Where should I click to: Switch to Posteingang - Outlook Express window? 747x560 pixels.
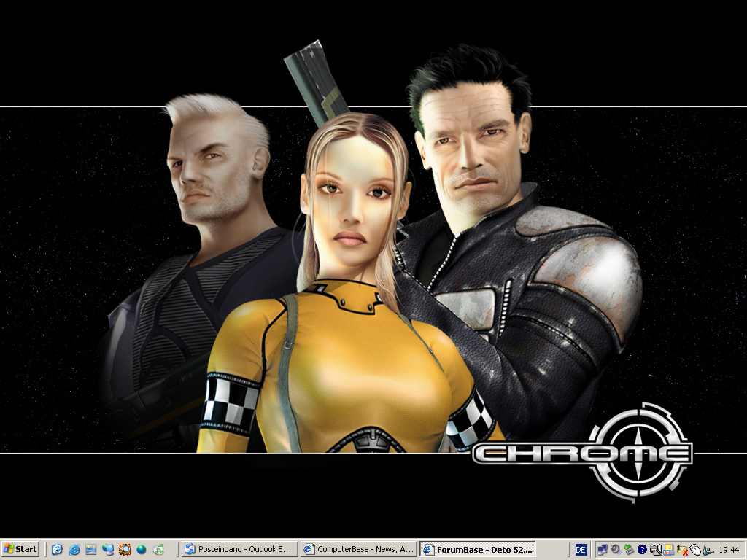pos(239,549)
